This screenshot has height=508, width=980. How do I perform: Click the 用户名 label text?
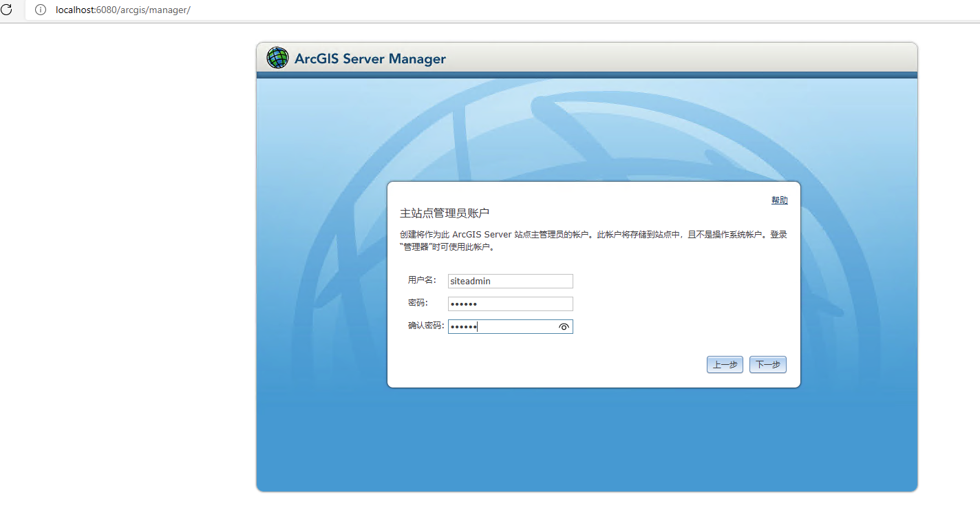click(x=422, y=280)
